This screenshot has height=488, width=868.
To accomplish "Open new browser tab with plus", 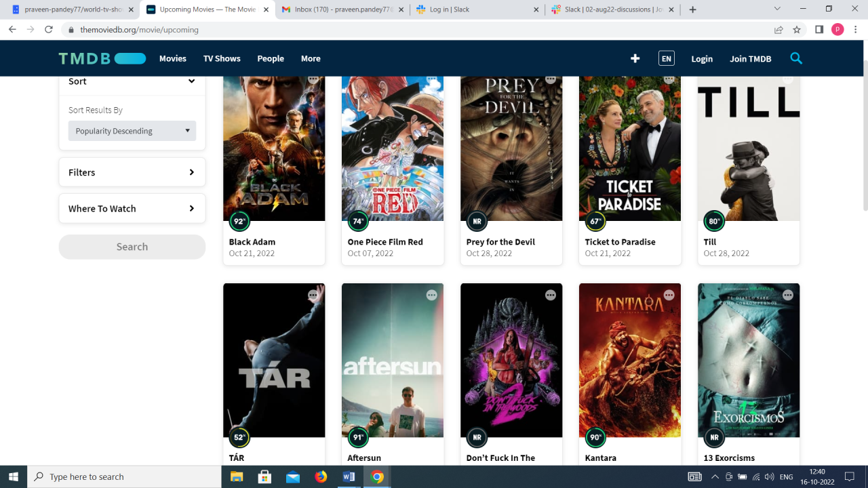I will click(692, 9).
